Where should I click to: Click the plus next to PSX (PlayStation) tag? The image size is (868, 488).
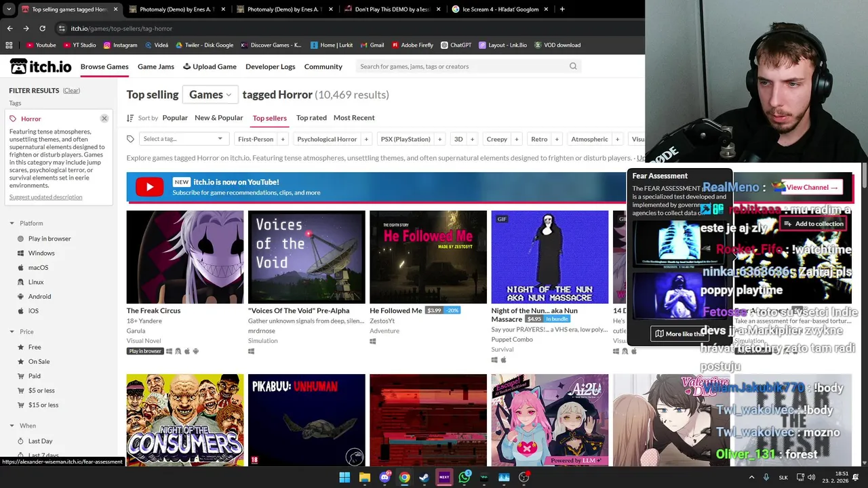pos(439,139)
